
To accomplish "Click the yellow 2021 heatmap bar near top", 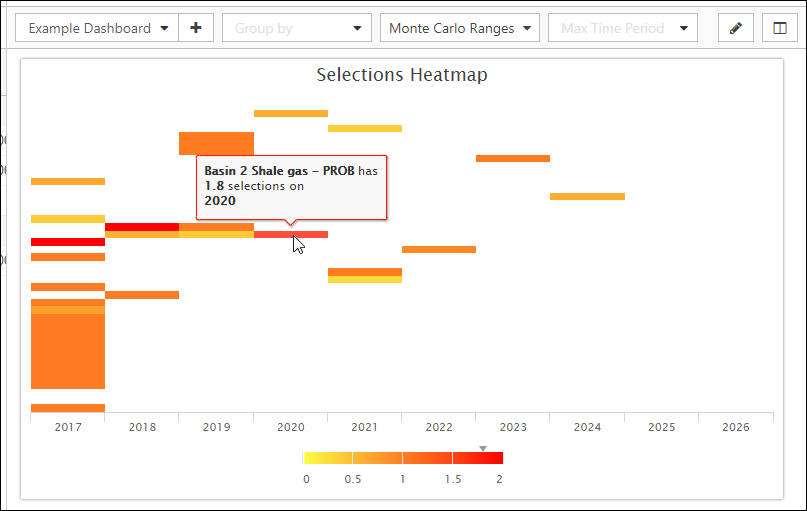I will point(365,129).
